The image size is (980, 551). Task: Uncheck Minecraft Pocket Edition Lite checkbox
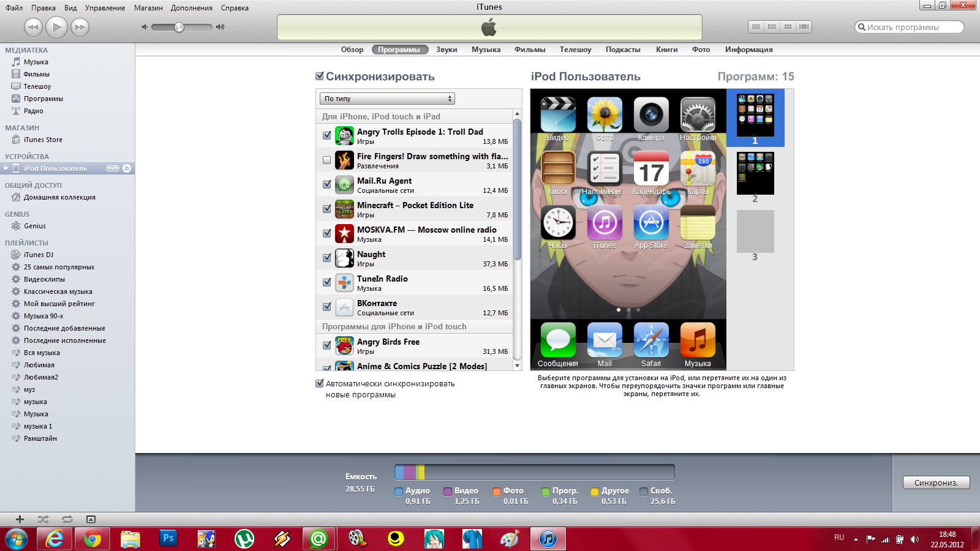327,209
